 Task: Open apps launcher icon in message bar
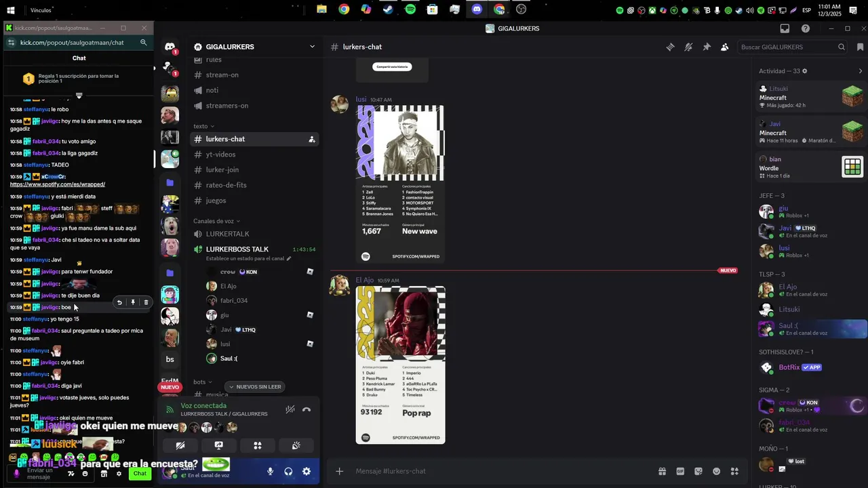click(734, 471)
